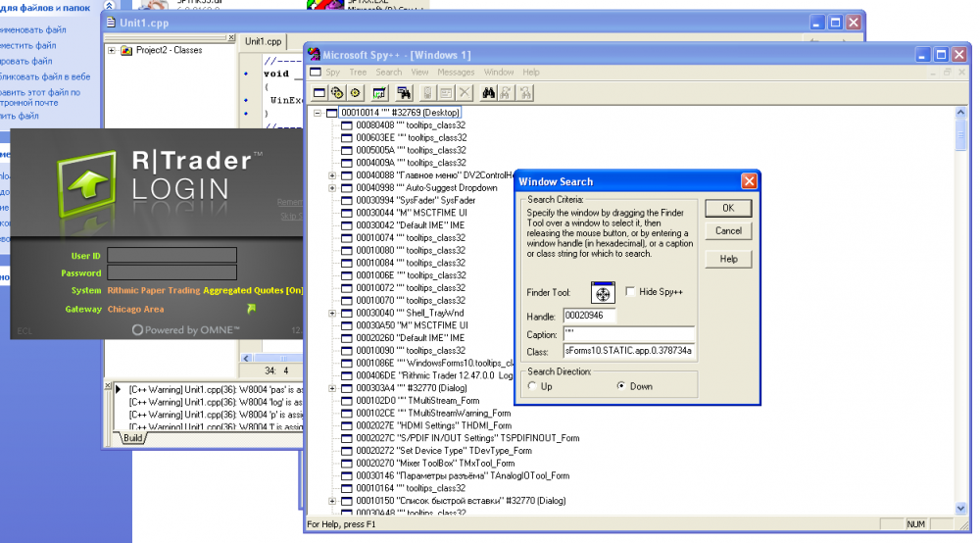
Task: Click the Log Messages toolbar icon
Action: [x=379, y=92]
